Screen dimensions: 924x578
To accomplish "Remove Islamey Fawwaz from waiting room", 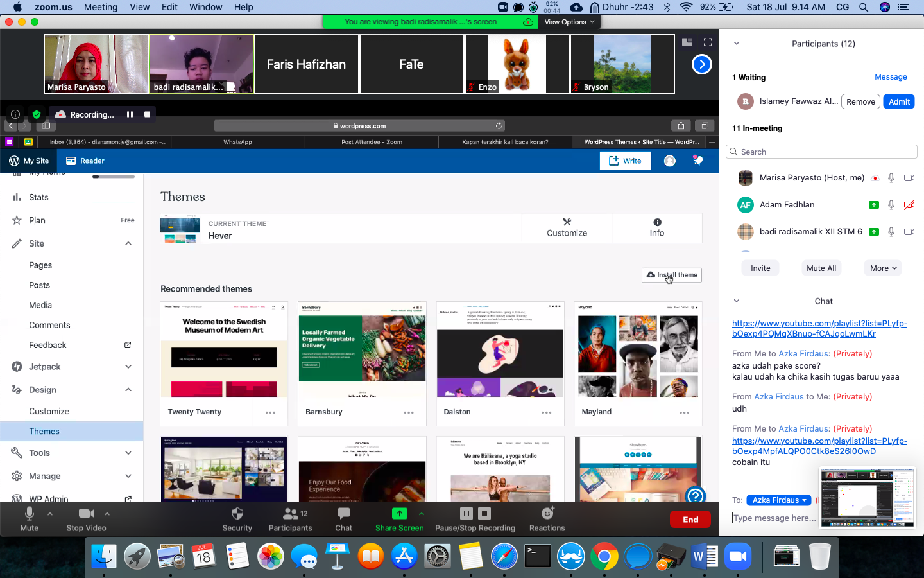I will 860,101.
